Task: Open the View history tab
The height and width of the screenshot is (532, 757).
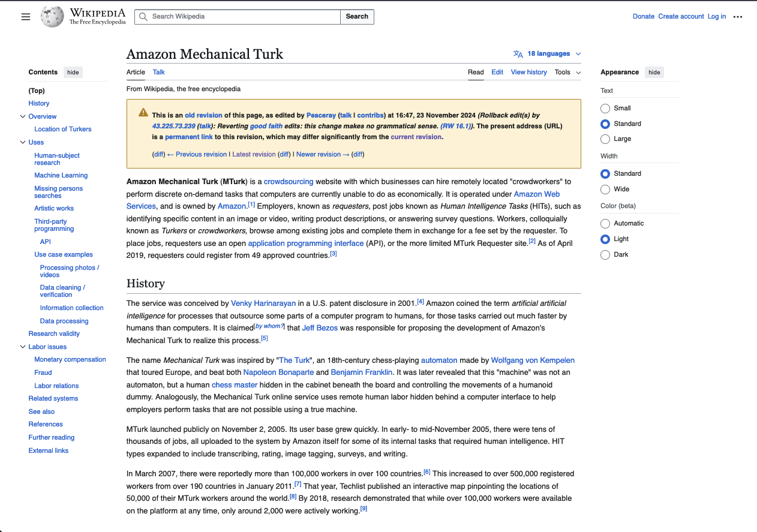Action: [528, 72]
